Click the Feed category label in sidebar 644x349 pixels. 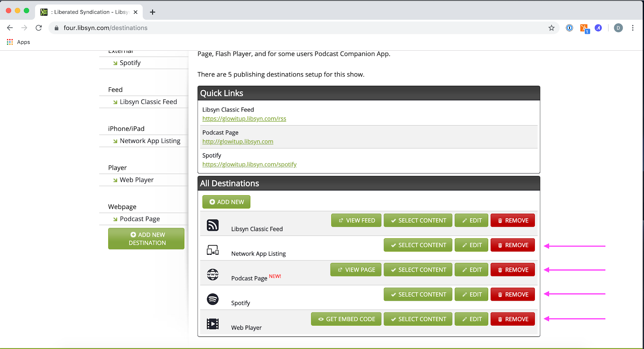click(116, 90)
